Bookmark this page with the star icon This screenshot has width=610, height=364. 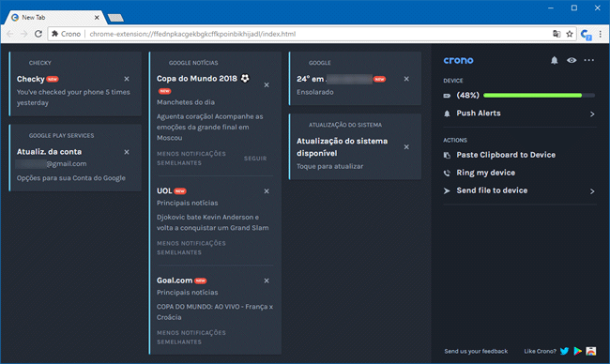(x=570, y=34)
